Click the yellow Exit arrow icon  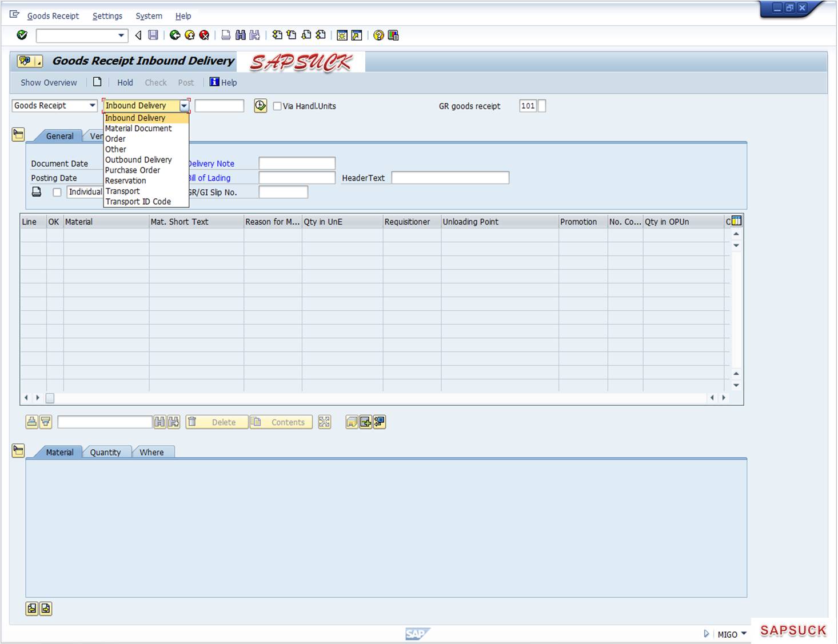click(x=190, y=35)
